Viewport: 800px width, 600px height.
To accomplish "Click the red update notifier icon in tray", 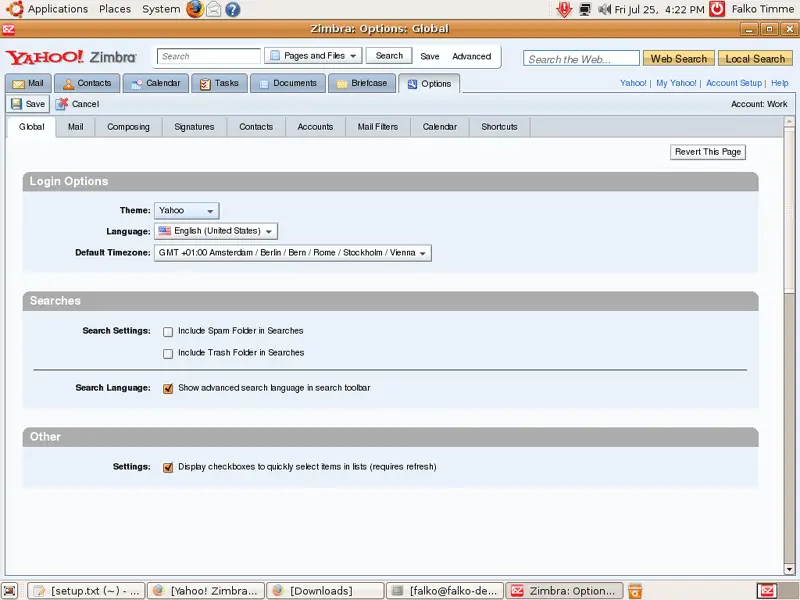I will click(564, 9).
